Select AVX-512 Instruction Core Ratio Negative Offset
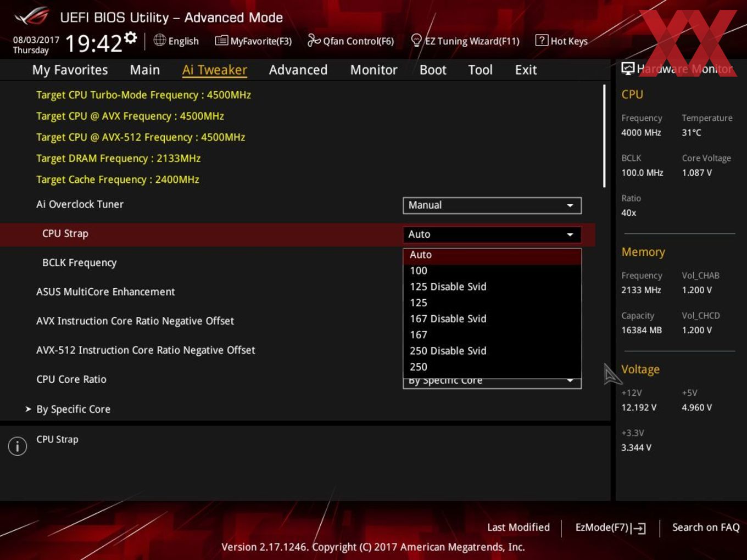 pyautogui.click(x=146, y=350)
